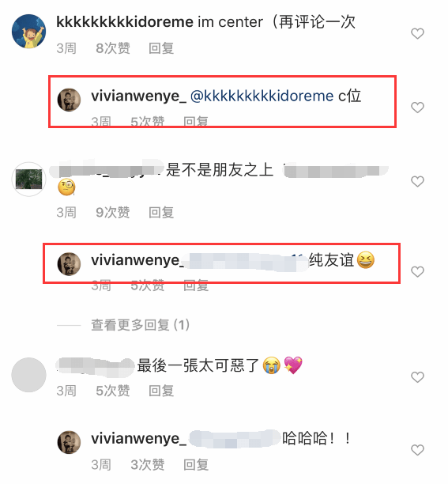Heart the '最後一張太可惡了' comment
Image resolution: width=448 pixels, height=484 pixels.
tap(417, 377)
